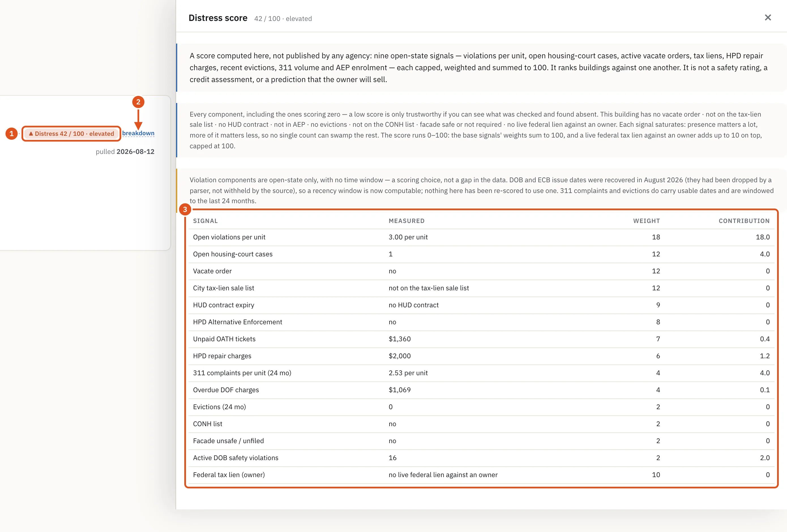Image resolution: width=787 pixels, height=532 pixels.
Task: Click the '2.0' contribution for DOB violations
Action: click(765, 458)
